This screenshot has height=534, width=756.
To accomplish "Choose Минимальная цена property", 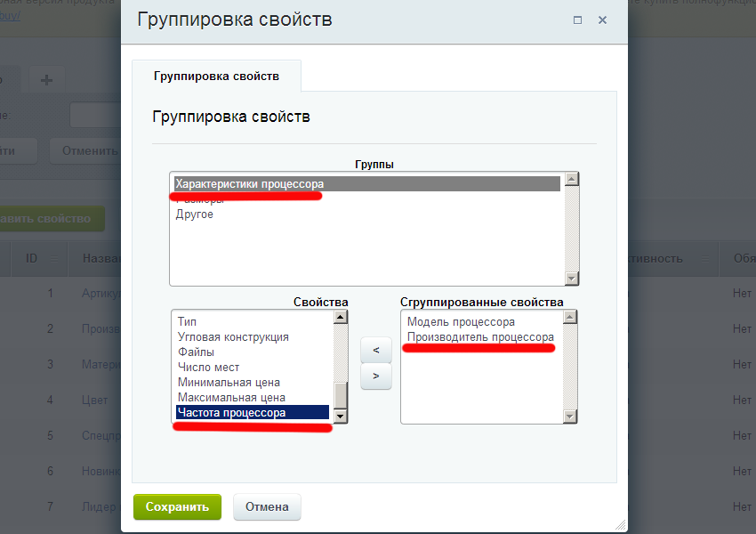I will [229, 383].
